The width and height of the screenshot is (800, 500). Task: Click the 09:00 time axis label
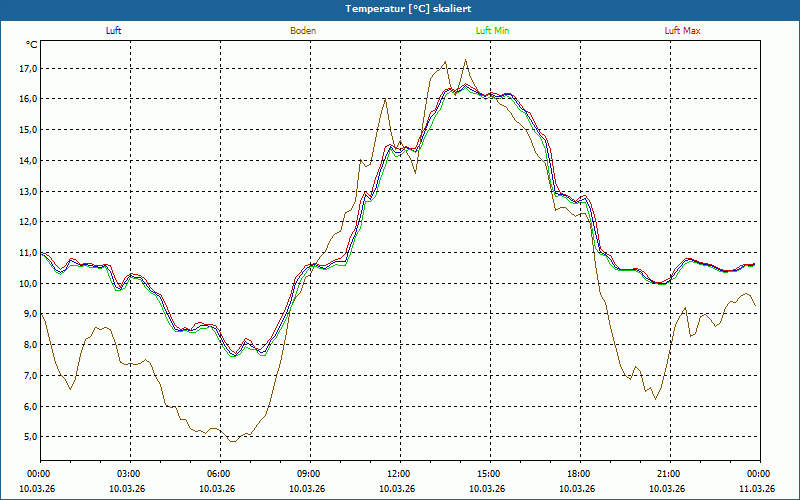[309, 474]
